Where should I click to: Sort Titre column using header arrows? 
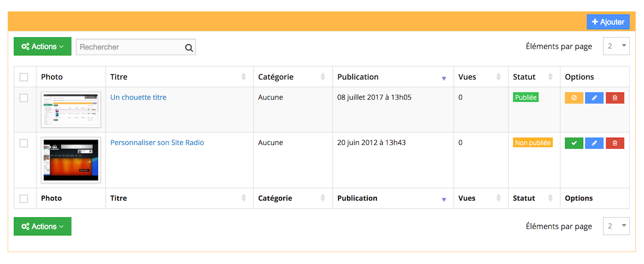(244, 77)
